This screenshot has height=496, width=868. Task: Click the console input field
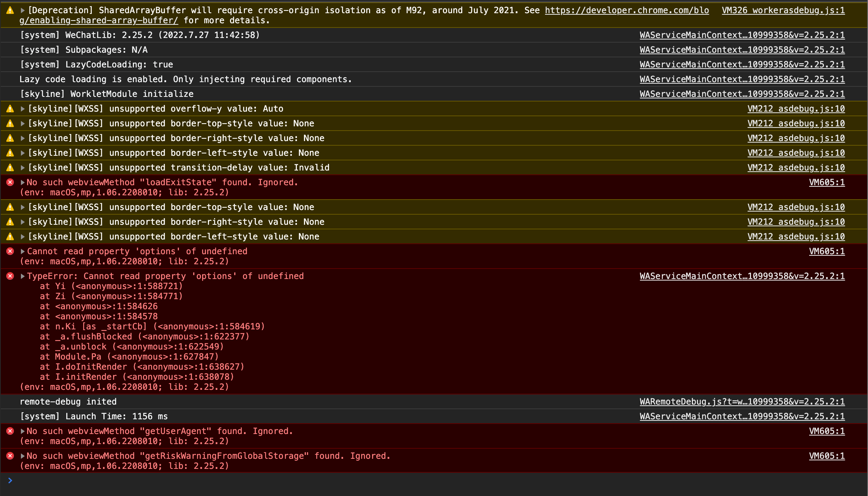click(x=426, y=480)
